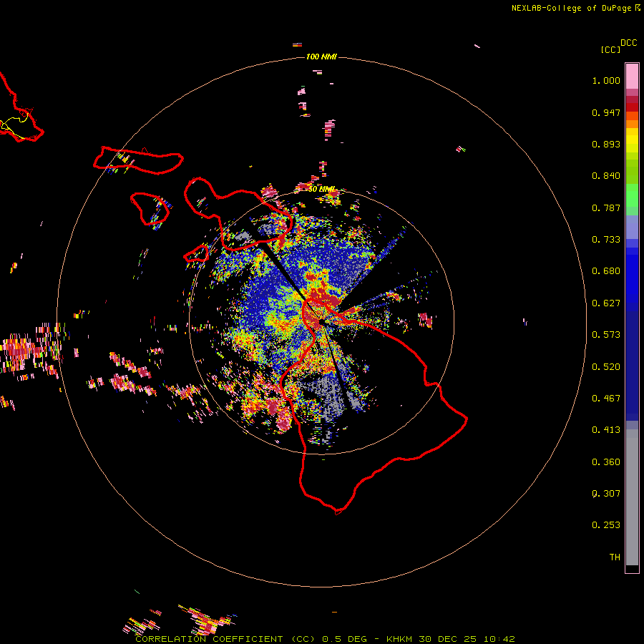The height and width of the screenshot is (644, 644).
Task: Click the 0.573 scale value
Action: (606, 335)
